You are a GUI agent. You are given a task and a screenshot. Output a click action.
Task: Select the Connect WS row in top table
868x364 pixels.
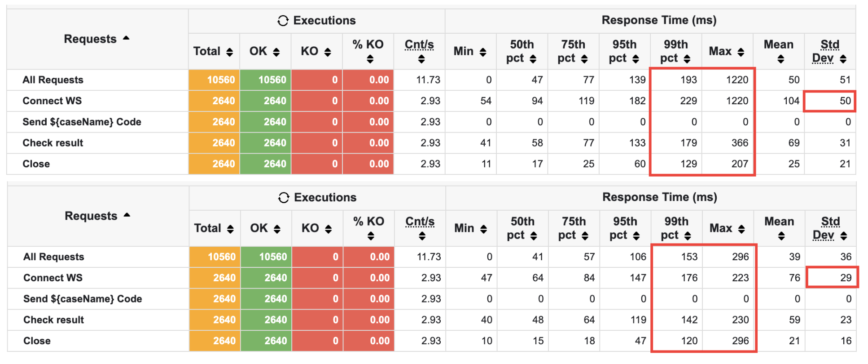[52, 101]
